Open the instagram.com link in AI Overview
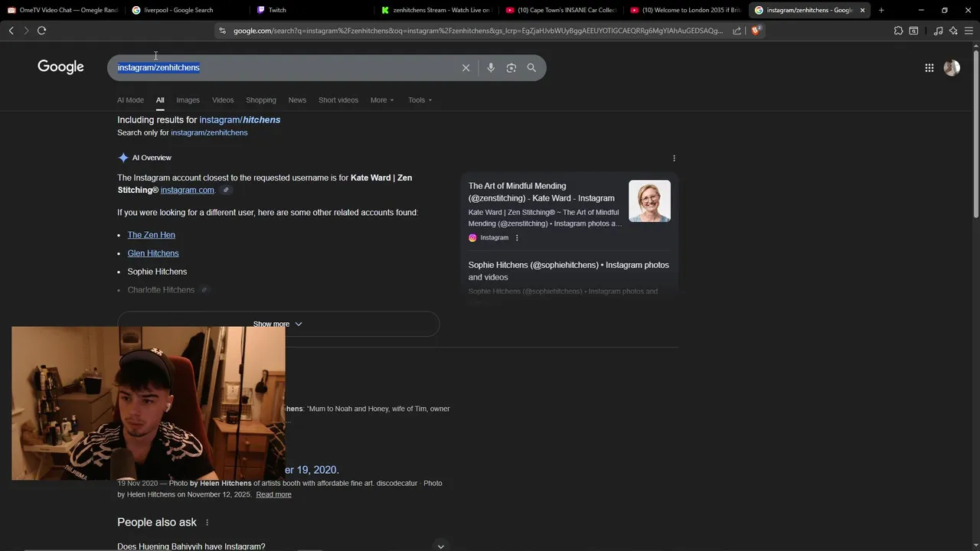 tap(188, 191)
